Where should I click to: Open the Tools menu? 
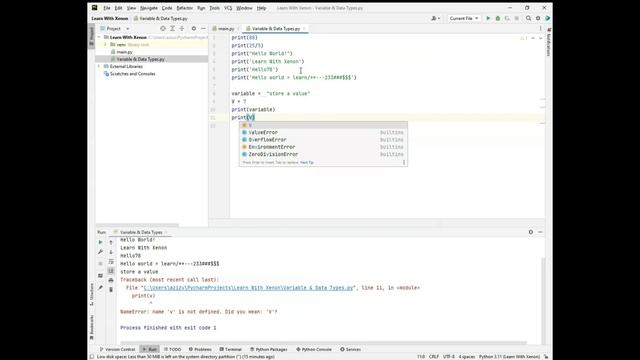coord(214,8)
